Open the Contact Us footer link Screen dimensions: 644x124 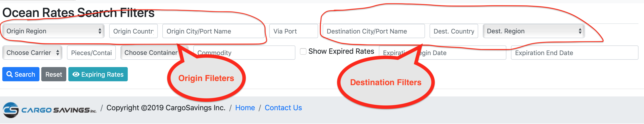click(x=283, y=108)
